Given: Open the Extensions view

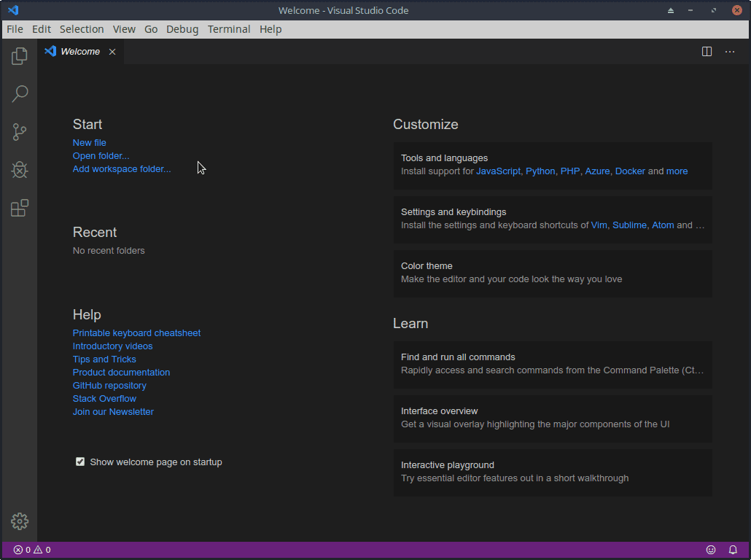Looking at the screenshot, I should pyautogui.click(x=20, y=208).
